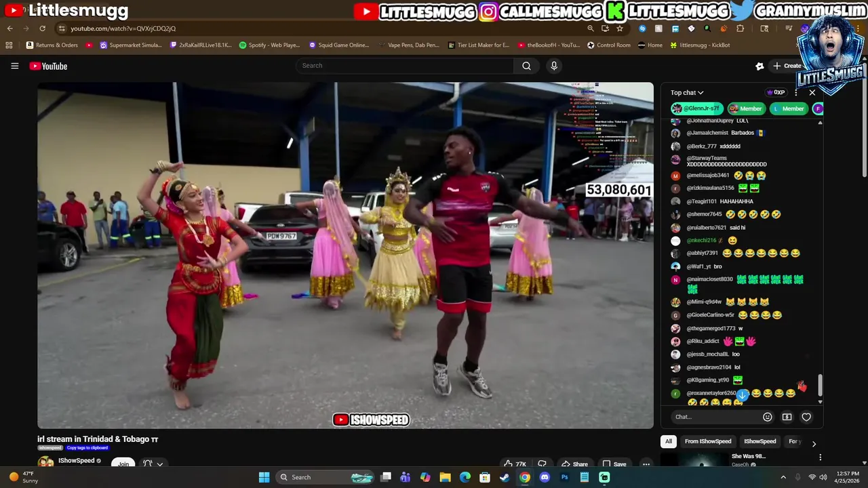Launch Microsoft Edge from the taskbar
The height and width of the screenshot is (488, 868).
coord(465,477)
